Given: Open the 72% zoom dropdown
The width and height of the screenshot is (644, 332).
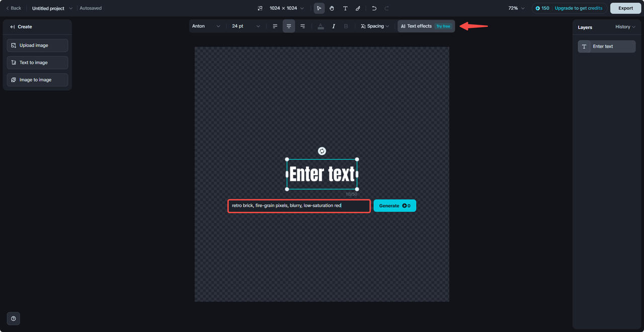Looking at the screenshot, I should point(516,8).
